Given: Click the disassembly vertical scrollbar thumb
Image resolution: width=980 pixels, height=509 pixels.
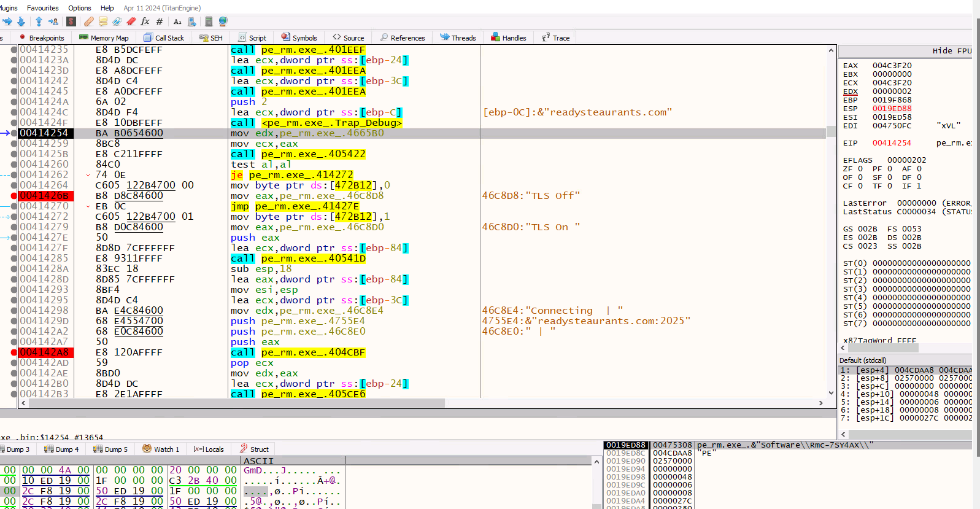Looking at the screenshot, I should [831, 131].
